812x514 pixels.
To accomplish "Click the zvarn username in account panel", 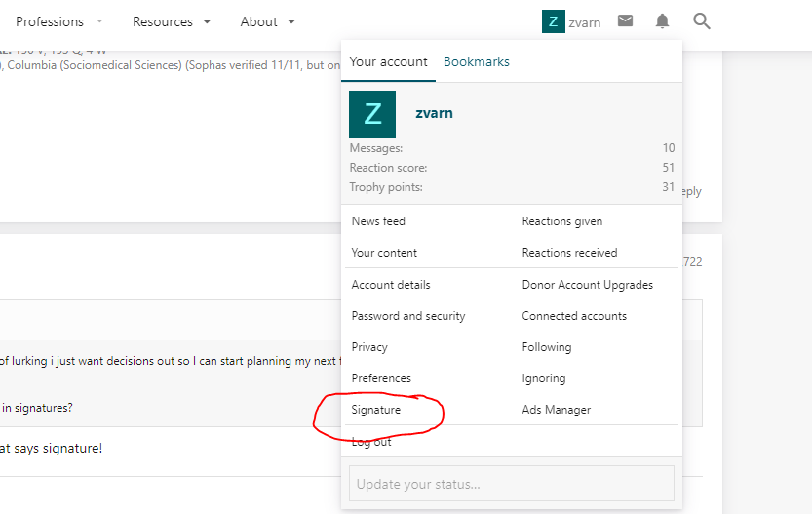I will pyautogui.click(x=434, y=113).
